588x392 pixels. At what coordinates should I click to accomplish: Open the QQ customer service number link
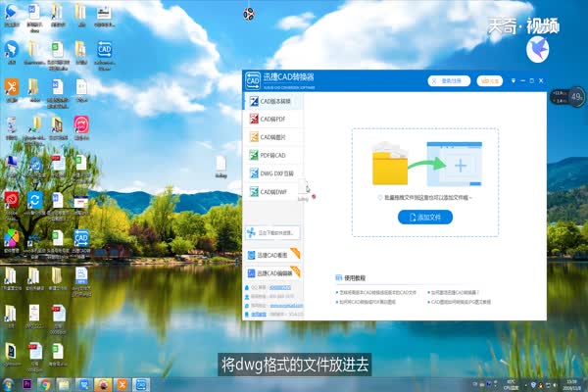(x=279, y=288)
